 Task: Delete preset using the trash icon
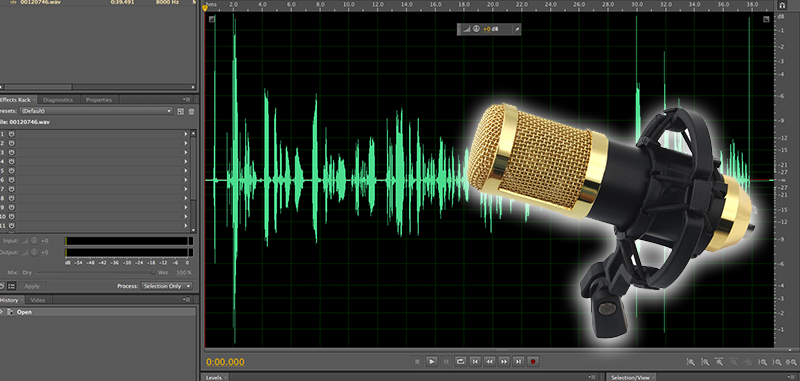pos(191,111)
